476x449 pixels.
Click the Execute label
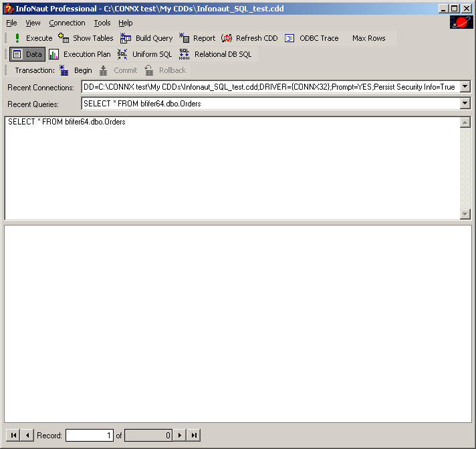[x=39, y=38]
